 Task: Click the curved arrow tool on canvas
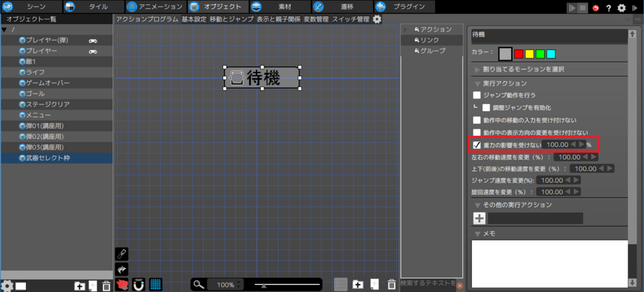click(123, 269)
